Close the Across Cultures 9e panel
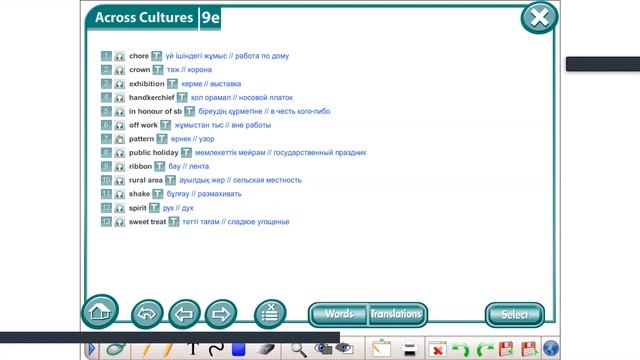 539,18
